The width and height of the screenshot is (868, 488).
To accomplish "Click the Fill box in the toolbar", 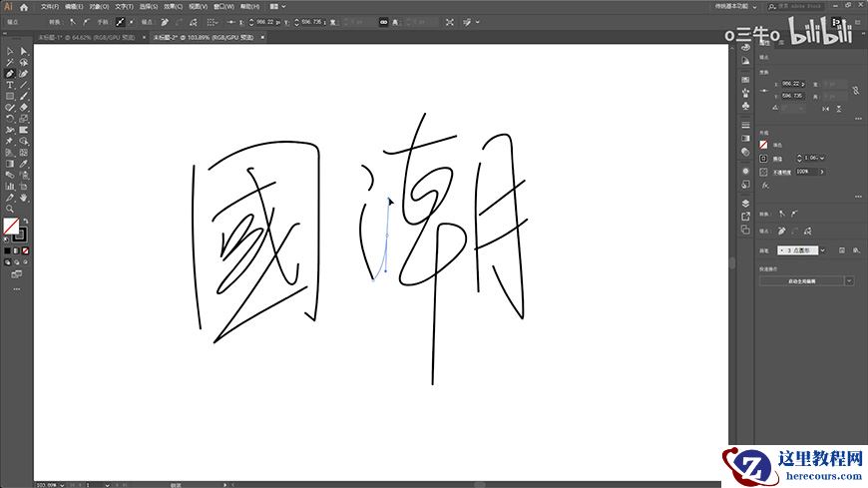I will point(11,226).
